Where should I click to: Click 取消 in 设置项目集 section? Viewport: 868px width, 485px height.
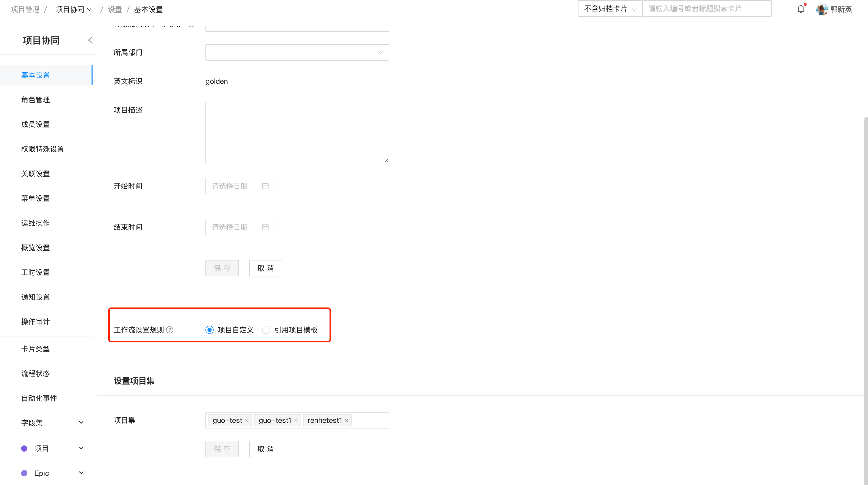(266, 449)
